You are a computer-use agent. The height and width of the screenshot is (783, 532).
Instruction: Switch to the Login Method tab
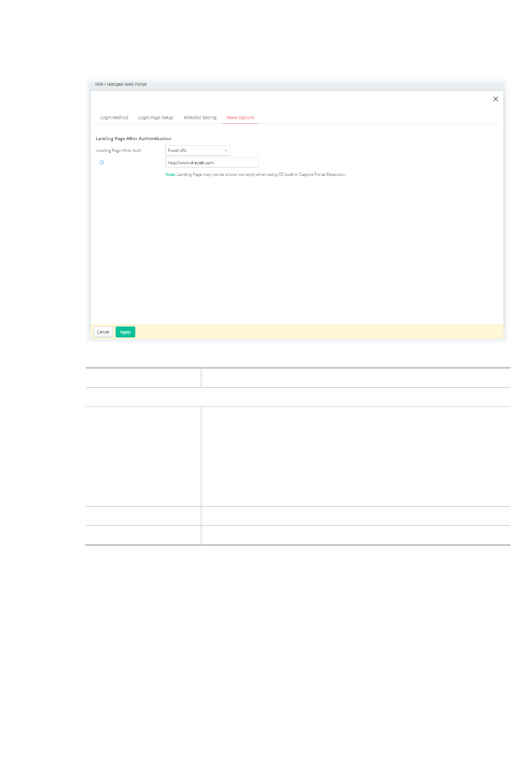[x=114, y=118]
